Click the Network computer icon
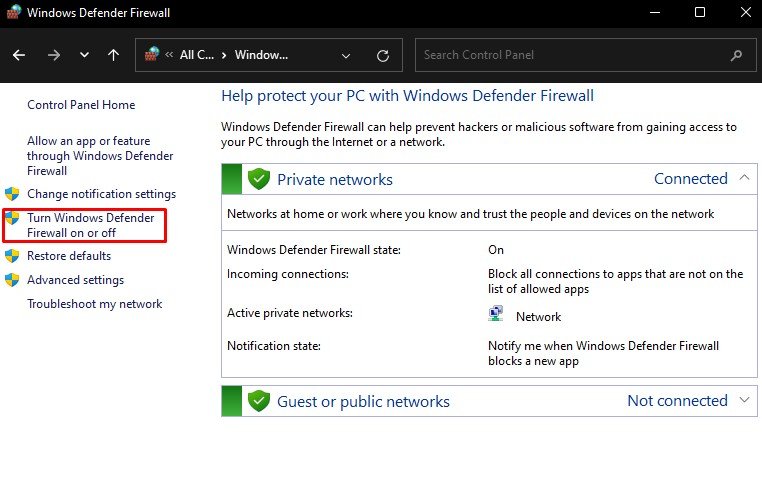Viewport: 762px width, 504px height. pos(496,314)
